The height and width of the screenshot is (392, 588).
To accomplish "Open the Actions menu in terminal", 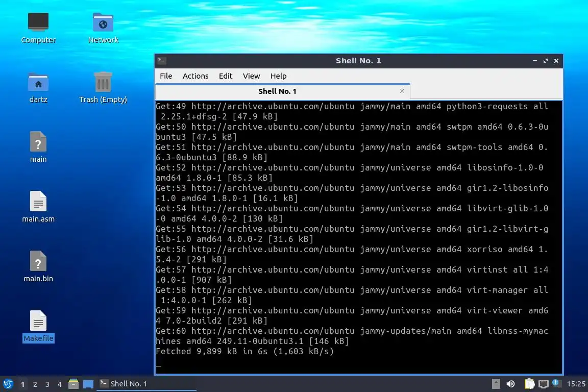I will [195, 76].
